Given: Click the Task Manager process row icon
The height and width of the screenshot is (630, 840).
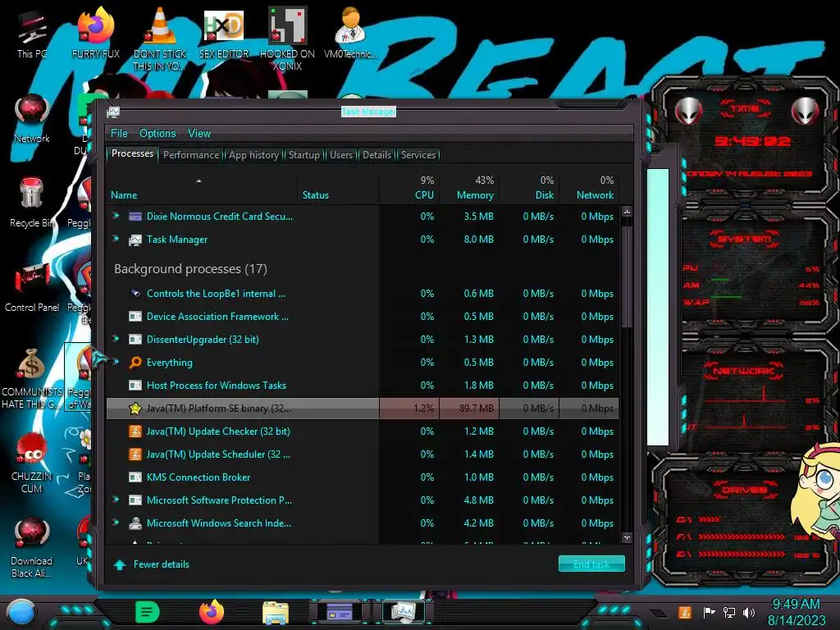Looking at the screenshot, I should pos(135,240).
